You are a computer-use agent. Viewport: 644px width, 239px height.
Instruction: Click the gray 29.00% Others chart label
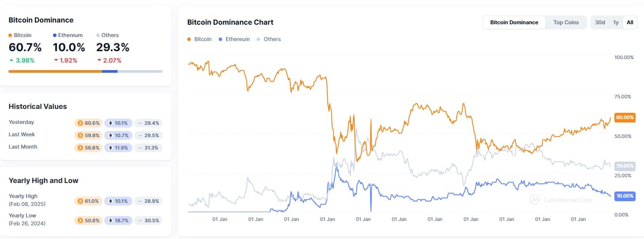[625, 166]
